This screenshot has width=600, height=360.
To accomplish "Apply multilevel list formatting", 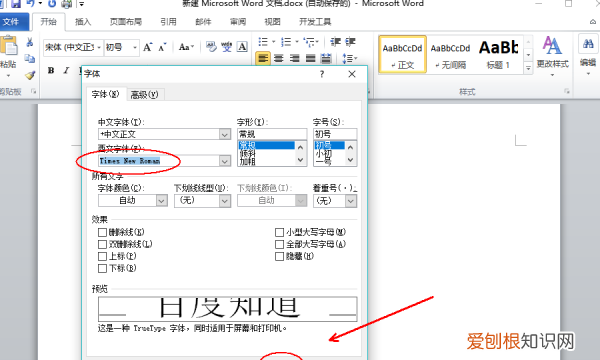I will (309, 42).
